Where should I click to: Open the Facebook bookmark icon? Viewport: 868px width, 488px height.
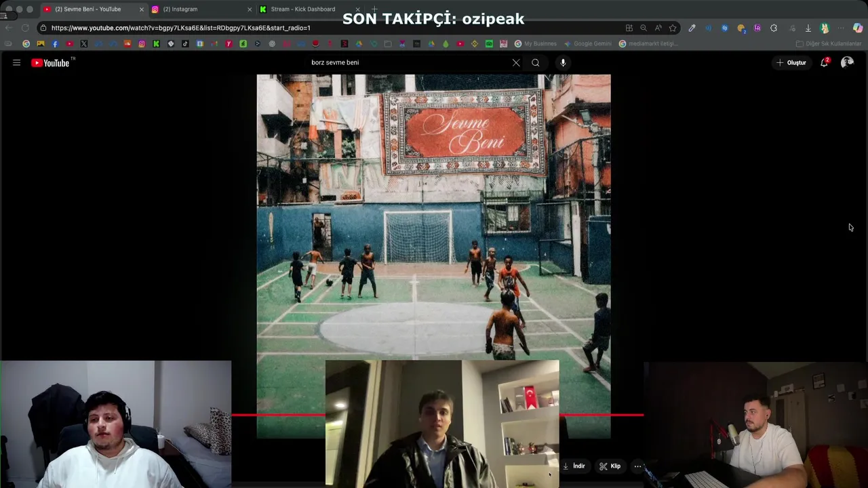tap(55, 43)
